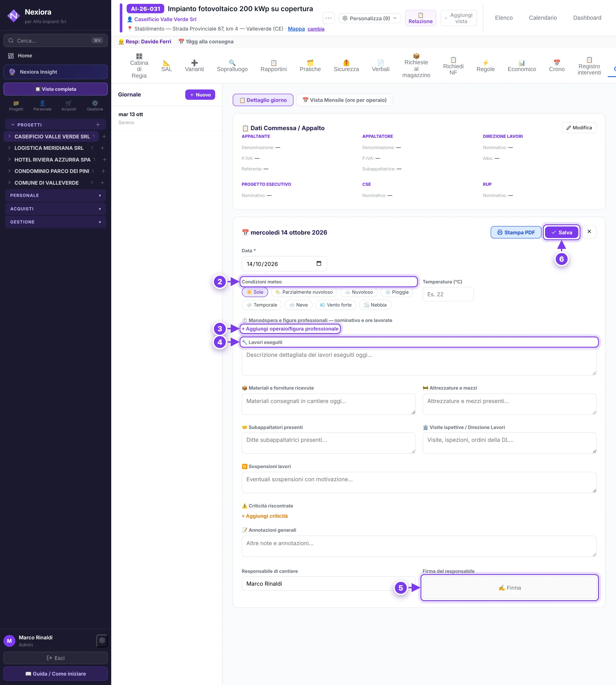Screen dimensions: 616x685
Task: Focus the Temperatura input field
Action: click(x=448, y=294)
